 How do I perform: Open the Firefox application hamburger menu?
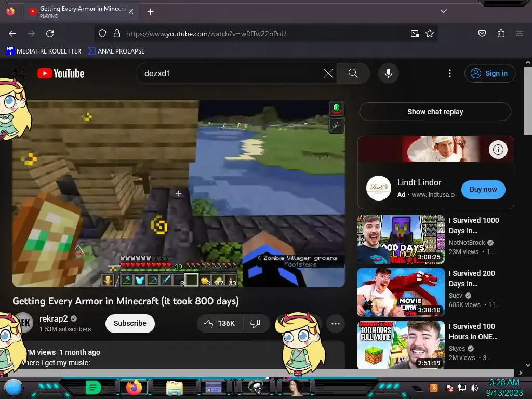pos(519,33)
